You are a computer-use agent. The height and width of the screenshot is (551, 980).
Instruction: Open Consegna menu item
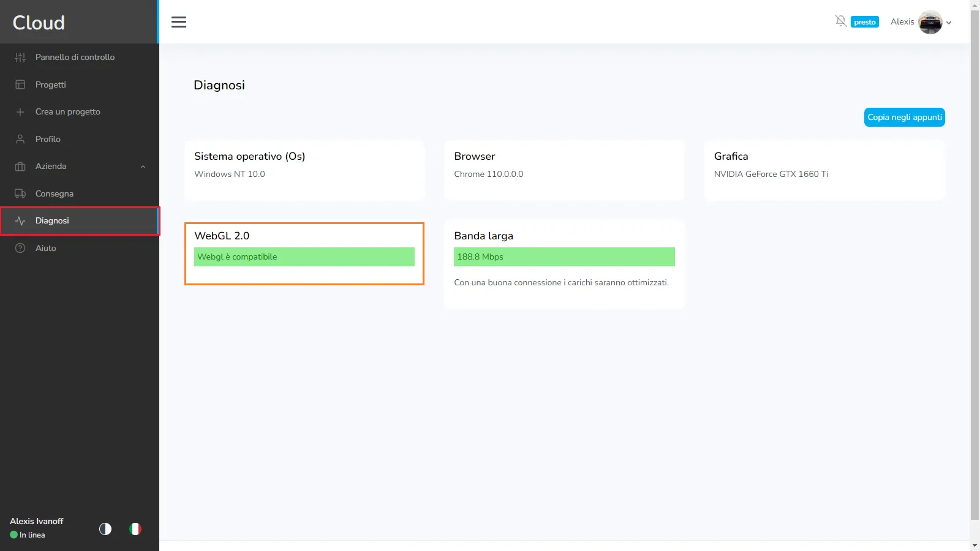point(80,193)
